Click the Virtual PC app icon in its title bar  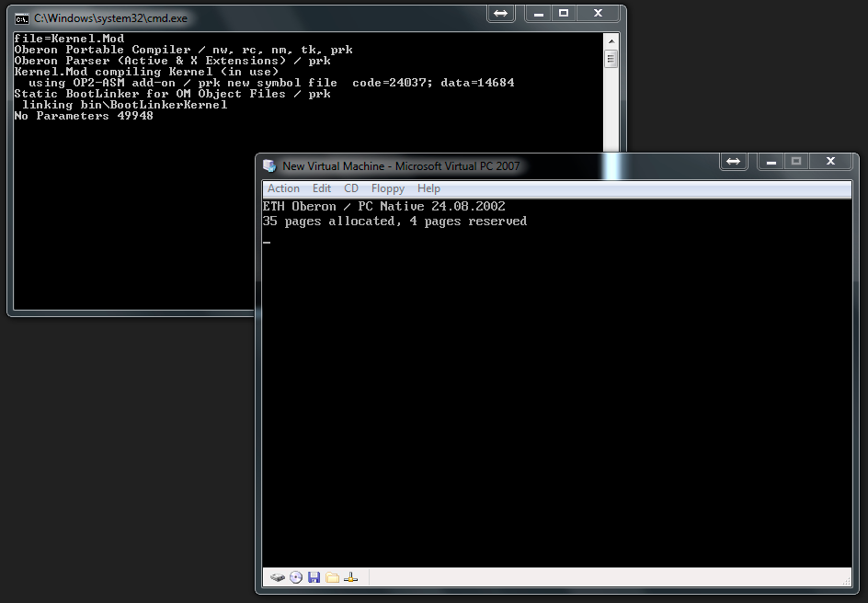pos(269,165)
